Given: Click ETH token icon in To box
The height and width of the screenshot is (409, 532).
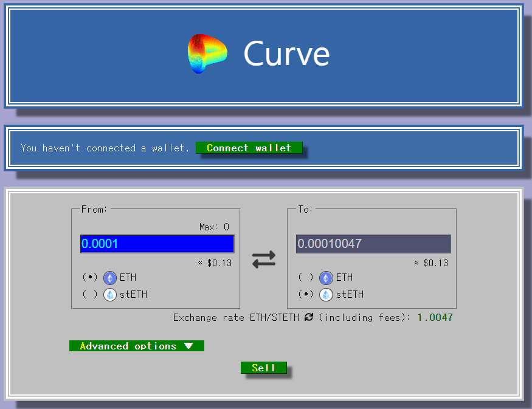Looking at the screenshot, I should click(x=326, y=278).
